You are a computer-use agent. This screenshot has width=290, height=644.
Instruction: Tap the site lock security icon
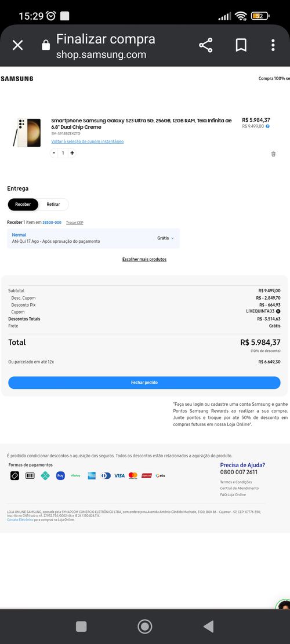click(46, 45)
